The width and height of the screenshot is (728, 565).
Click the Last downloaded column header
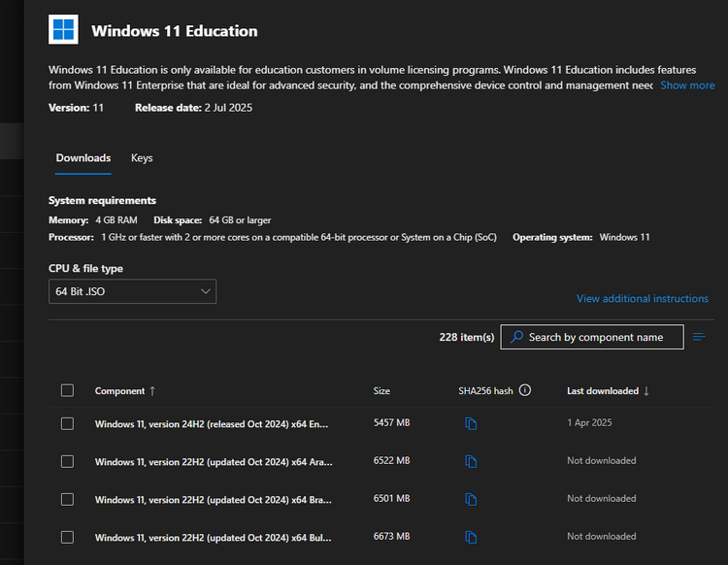coord(603,391)
